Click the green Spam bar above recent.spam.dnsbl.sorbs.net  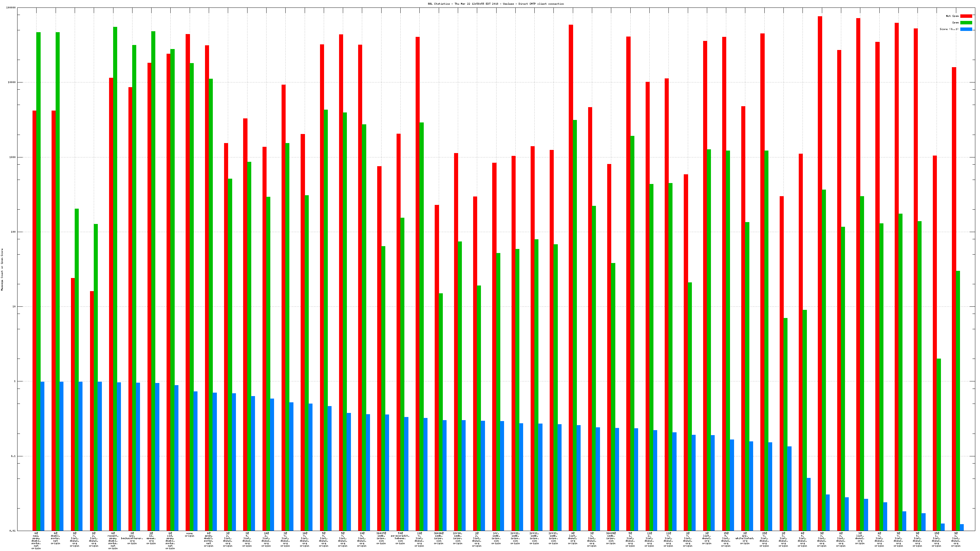point(115,266)
